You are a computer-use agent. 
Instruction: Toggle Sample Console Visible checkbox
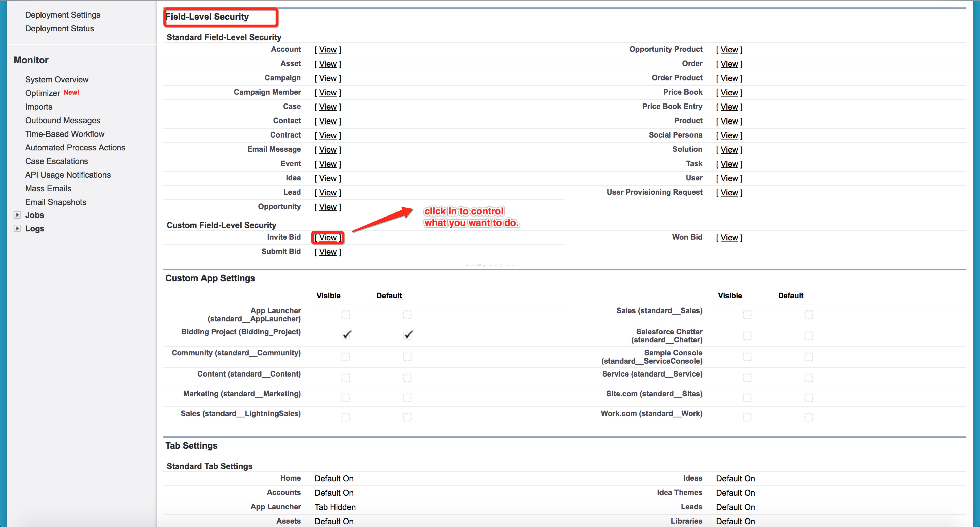pos(747,357)
